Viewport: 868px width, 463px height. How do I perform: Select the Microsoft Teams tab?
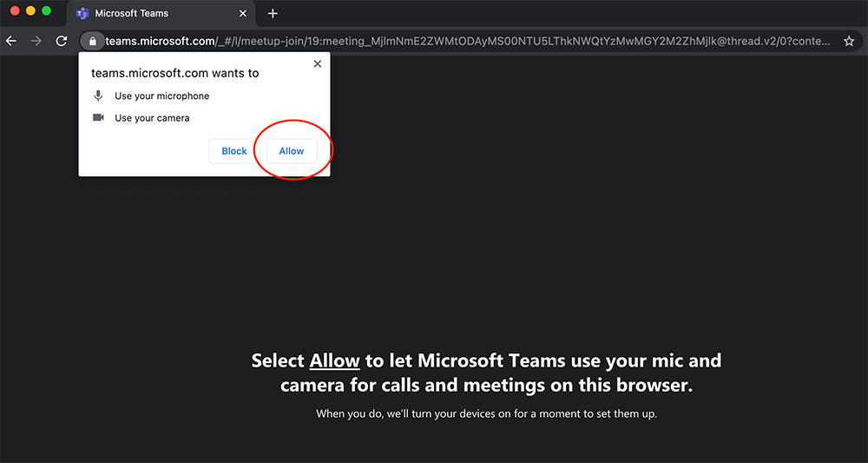pyautogui.click(x=161, y=13)
